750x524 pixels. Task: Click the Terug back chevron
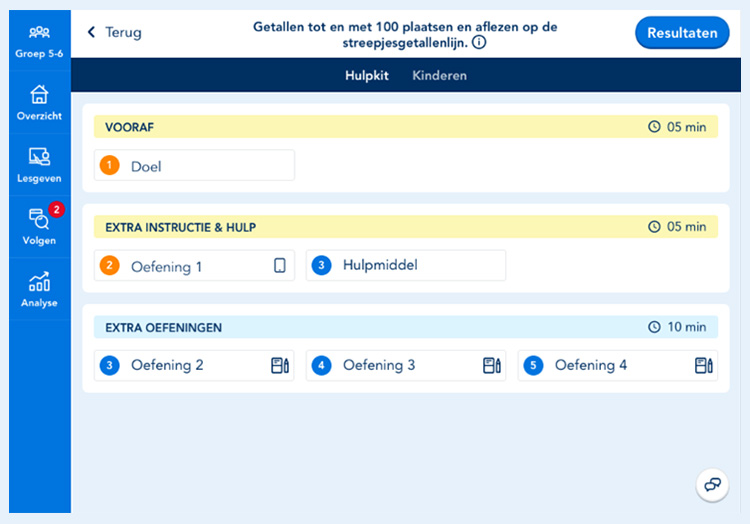(x=91, y=32)
